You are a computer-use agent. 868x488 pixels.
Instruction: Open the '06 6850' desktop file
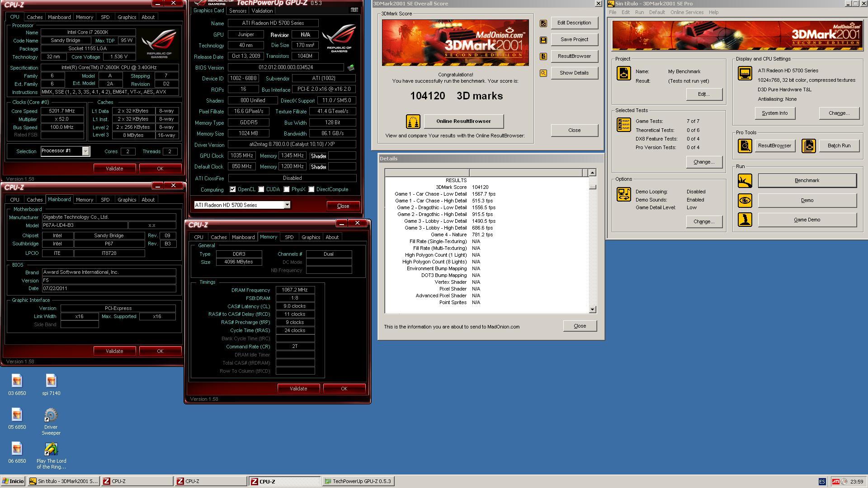pos(17,452)
